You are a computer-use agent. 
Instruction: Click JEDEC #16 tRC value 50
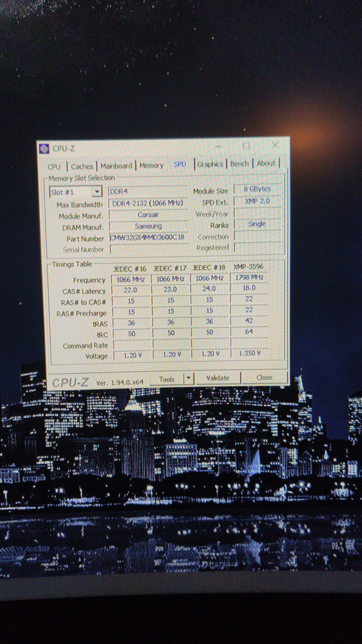[x=132, y=334]
